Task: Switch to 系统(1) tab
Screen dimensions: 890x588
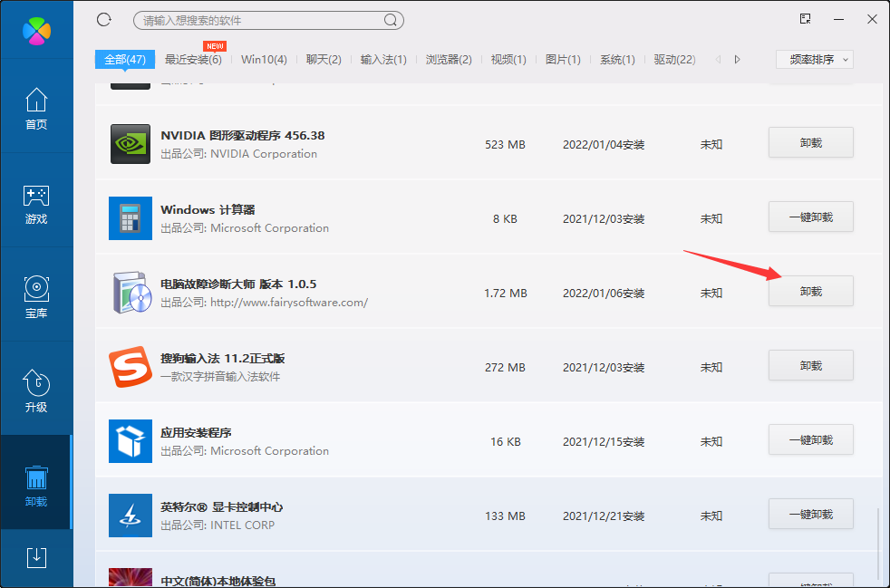Action: tap(617, 60)
